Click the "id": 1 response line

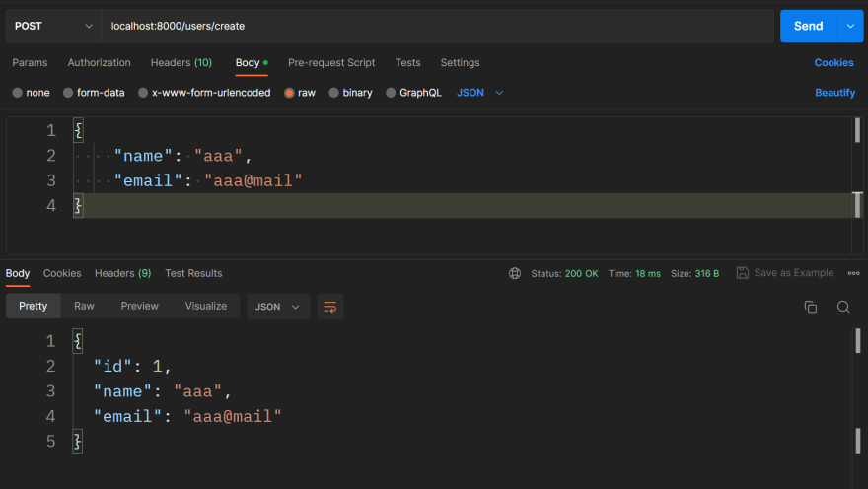pyautogui.click(x=132, y=366)
